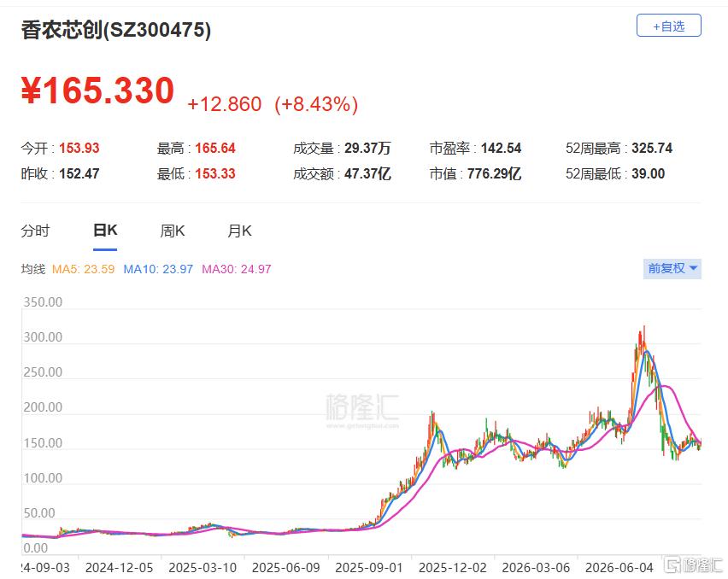Screen dimensions: 728x579
Task: Add stock to watchlist with +自选 button
Action: coord(668,26)
